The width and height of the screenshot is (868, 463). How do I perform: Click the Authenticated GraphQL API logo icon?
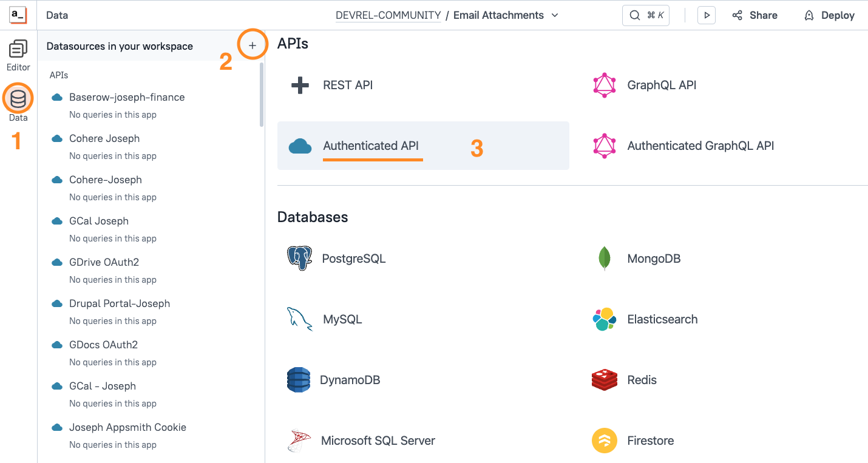[604, 146]
